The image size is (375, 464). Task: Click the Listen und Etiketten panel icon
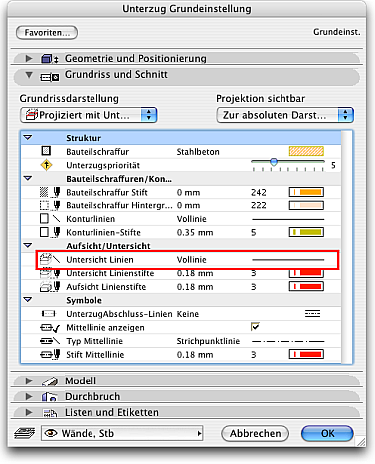coord(50,413)
